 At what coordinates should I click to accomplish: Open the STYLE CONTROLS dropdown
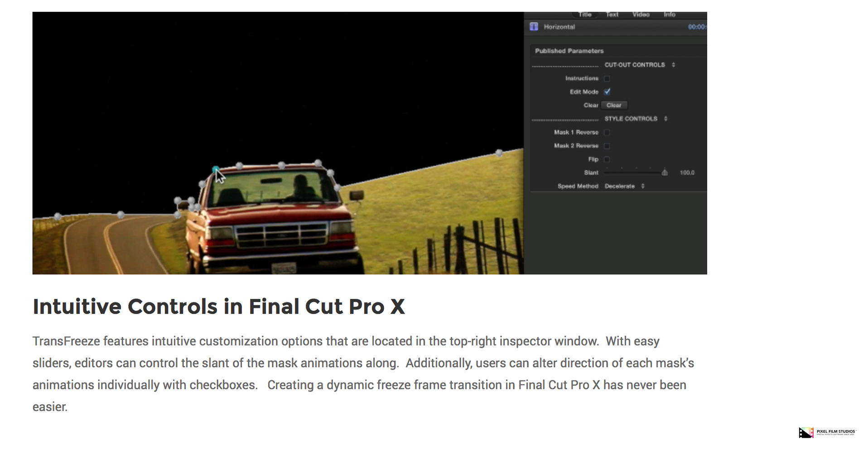(636, 119)
